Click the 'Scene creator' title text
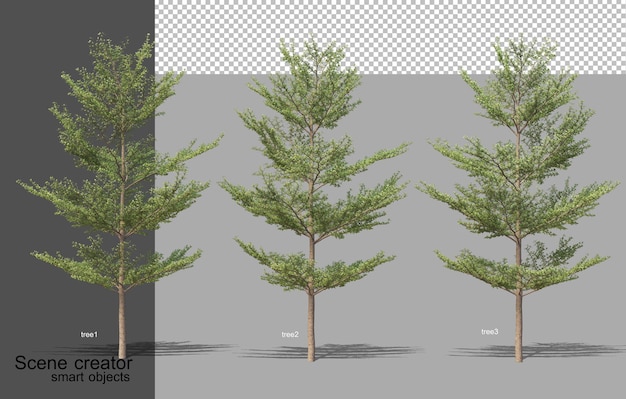Screen dimensions: 626x399 coord(73,363)
